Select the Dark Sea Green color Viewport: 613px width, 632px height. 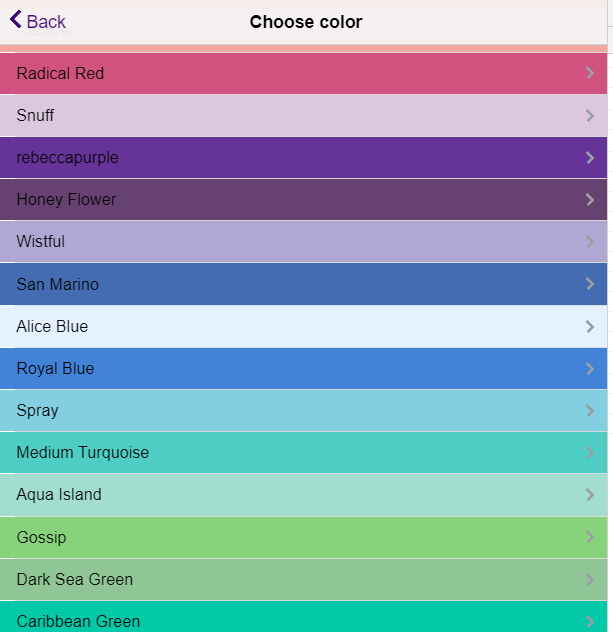75,579
